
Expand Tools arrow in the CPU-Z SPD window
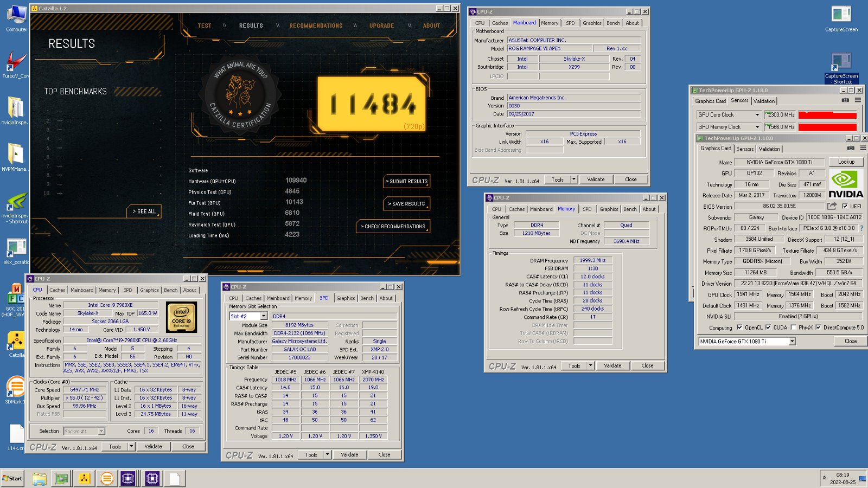(327, 454)
